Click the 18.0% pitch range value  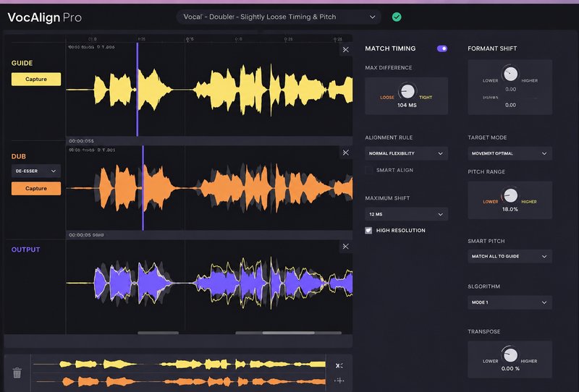pyautogui.click(x=510, y=209)
